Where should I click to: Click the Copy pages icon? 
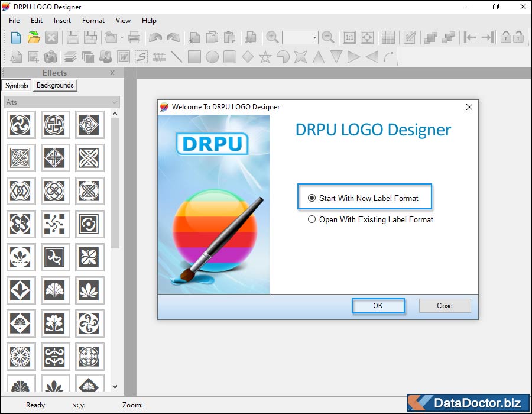[212, 37]
